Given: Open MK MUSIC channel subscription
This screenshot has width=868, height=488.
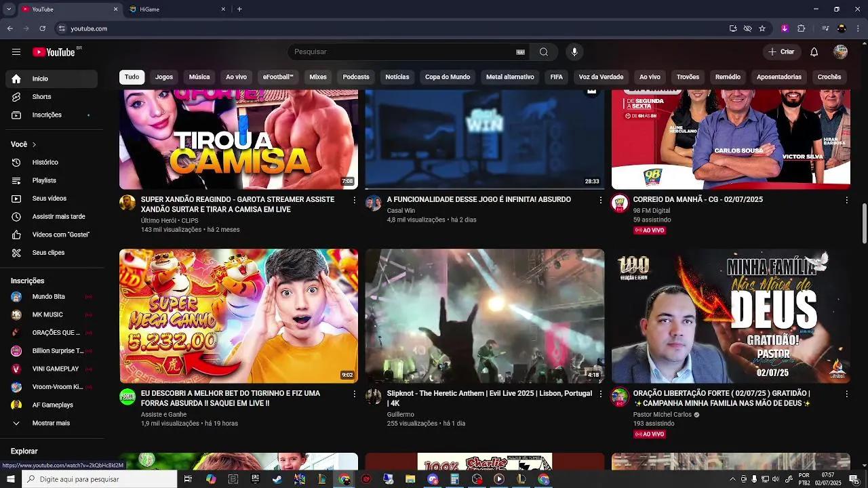Looking at the screenshot, I should (52, 314).
